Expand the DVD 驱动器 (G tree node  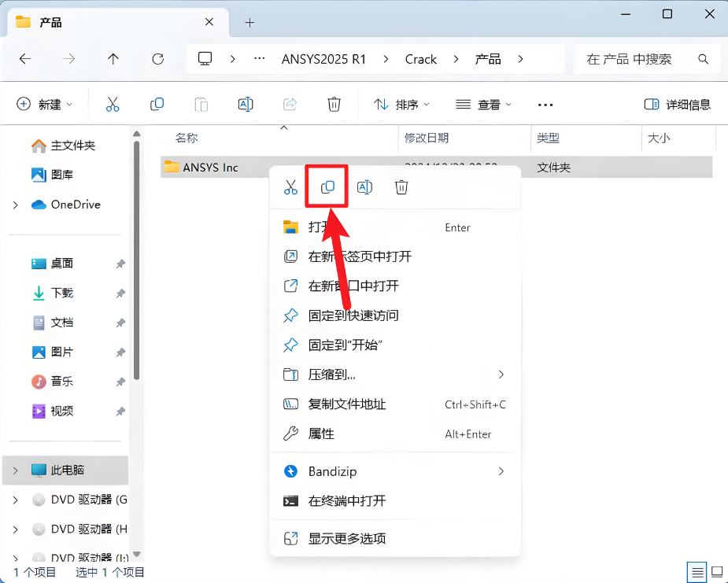click(15, 500)
